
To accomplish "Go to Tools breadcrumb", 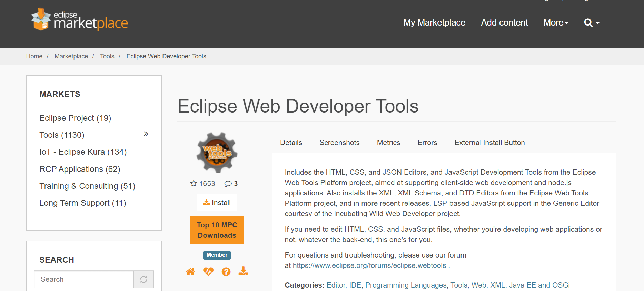I will tap(107, 56).
